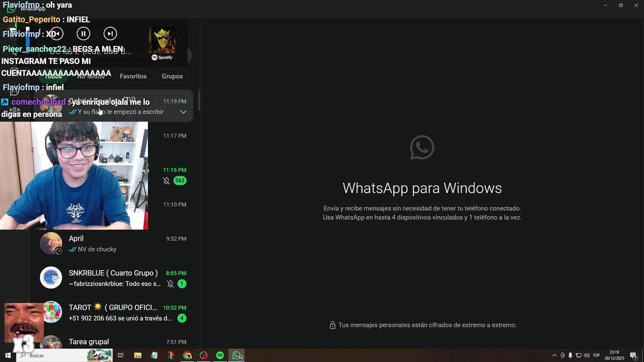
Task: Click the 562 unread messages badge
Action: [180, 180]
